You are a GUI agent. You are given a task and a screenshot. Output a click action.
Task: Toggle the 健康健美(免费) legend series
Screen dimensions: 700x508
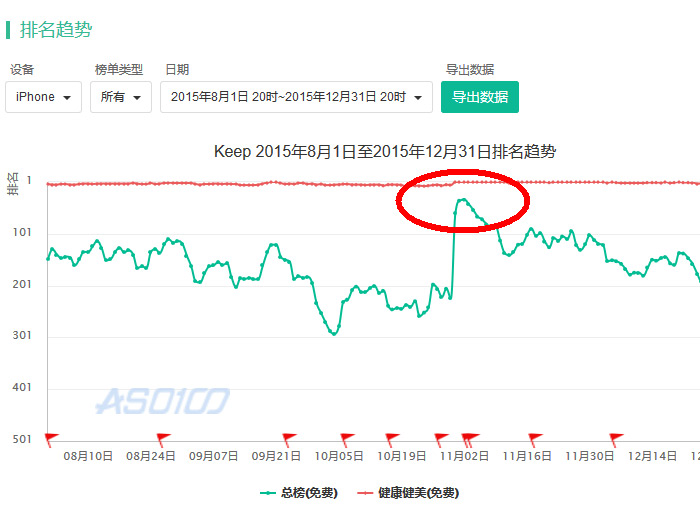(408, 493)
